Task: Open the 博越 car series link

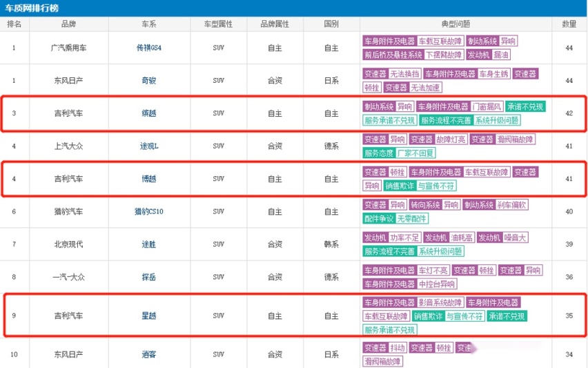Action: pyautogui.click(x=149, y=179)
